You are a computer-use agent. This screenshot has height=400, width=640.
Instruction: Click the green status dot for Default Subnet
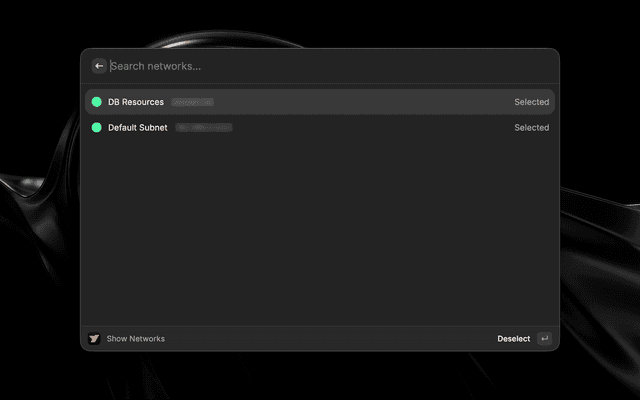97,128
